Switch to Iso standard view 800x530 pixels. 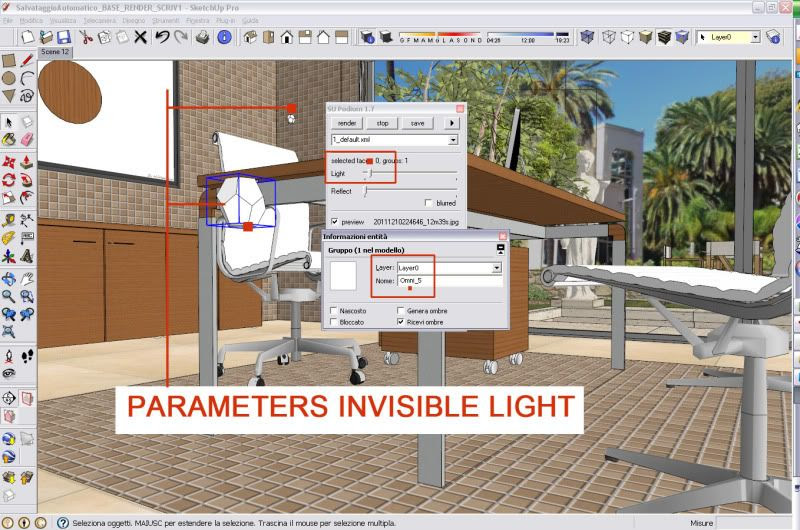pyautogui.click(x=250, y=37)
